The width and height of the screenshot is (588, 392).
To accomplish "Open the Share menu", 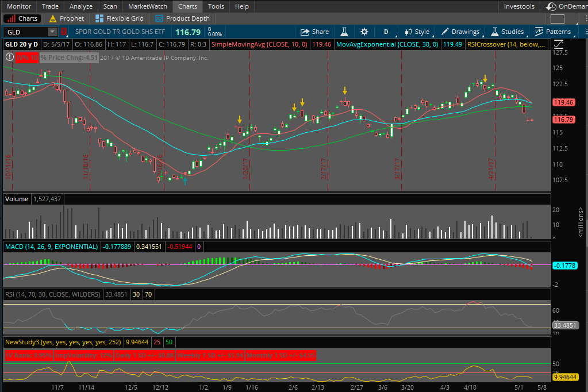I will click(314, 32).
